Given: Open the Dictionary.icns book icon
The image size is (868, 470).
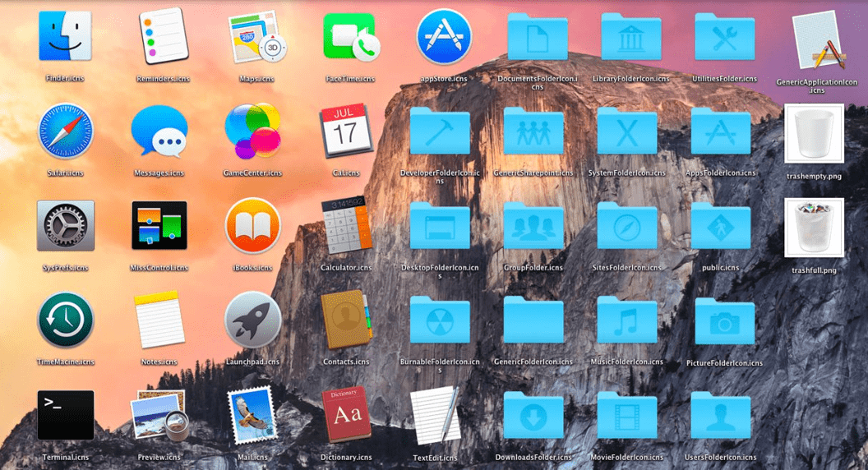Looking at the screenshot, I should (347, 415).
